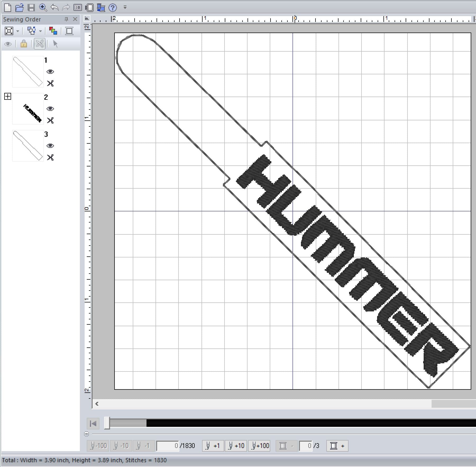Click the zoom magnifier icon in toolbar

pyautogui.click(x=43, y=8)
